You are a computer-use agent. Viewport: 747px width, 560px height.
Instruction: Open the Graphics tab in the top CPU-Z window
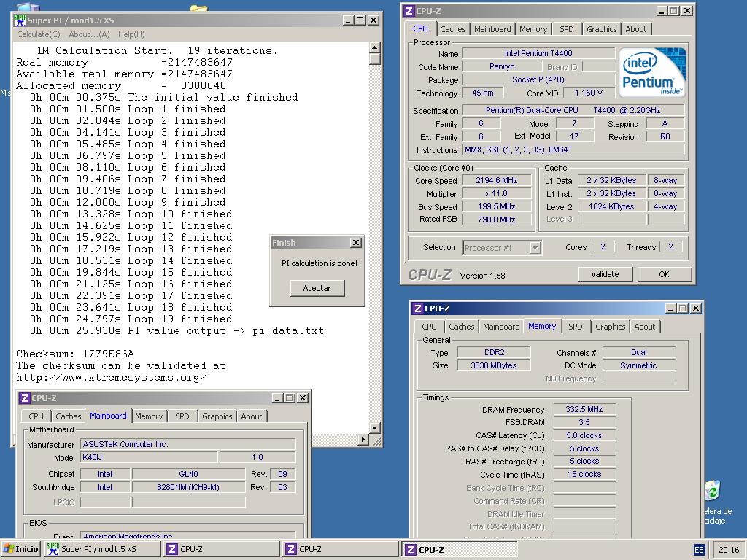[x=601, y=29]
